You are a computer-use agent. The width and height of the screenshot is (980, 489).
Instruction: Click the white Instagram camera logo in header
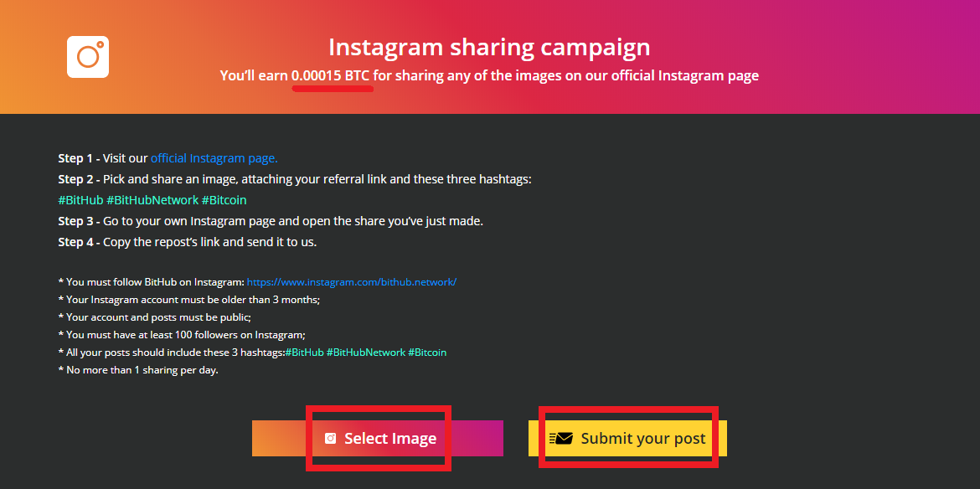(88, 57)
